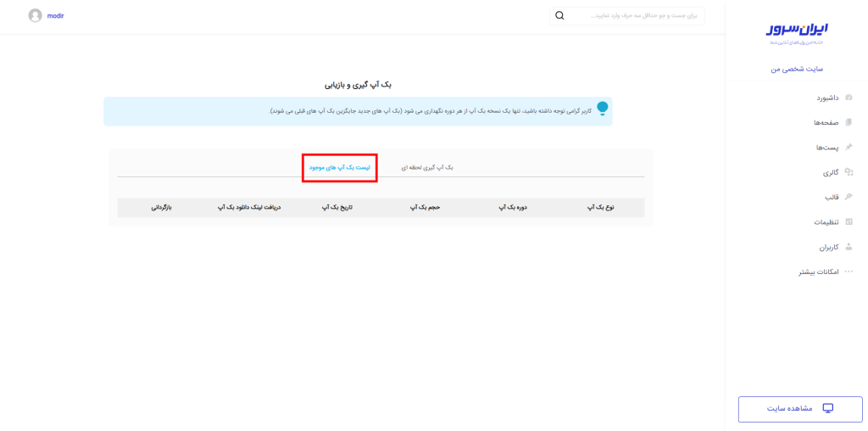This screenshot has height=431, width=868.
Task: Click the نوع بک آپ column header
Action: click(600, 207)
